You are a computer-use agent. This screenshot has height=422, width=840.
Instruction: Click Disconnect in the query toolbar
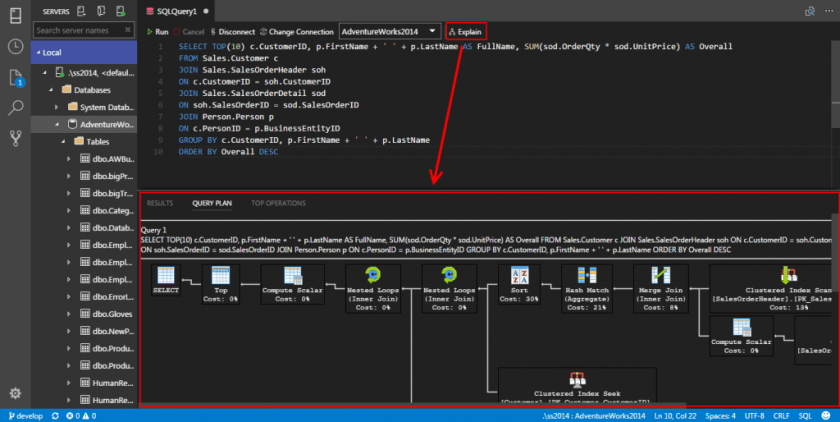[232, 32]
